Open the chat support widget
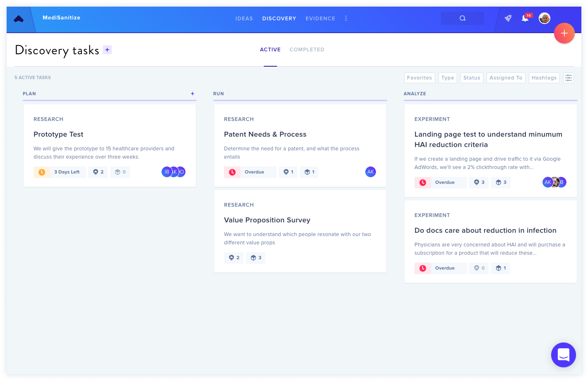 [x=564, y=355]
